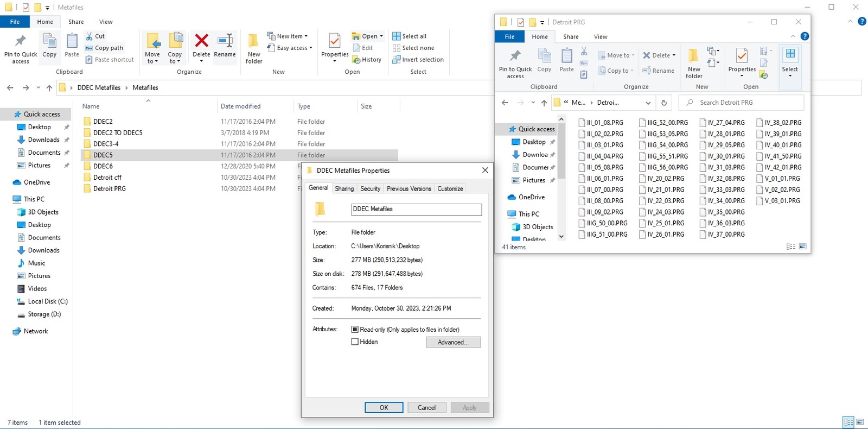Open the Open dropdown in Metafiles ribbon
The image size is (868, 429).
point(381,36)
